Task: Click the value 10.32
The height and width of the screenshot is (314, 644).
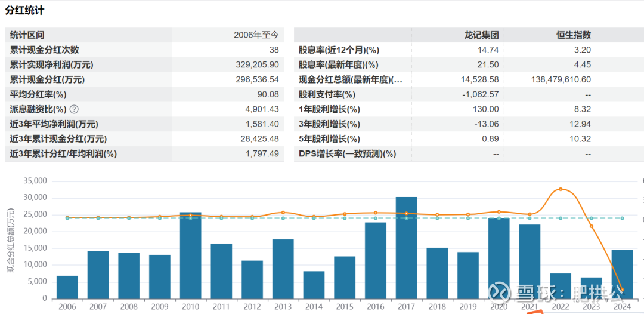Action: pos(580,139)
